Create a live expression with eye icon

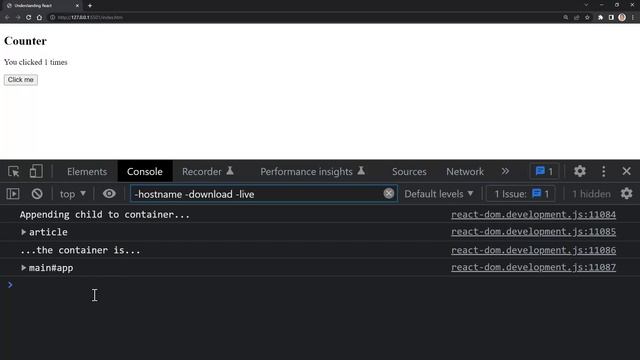click(109, 194)
